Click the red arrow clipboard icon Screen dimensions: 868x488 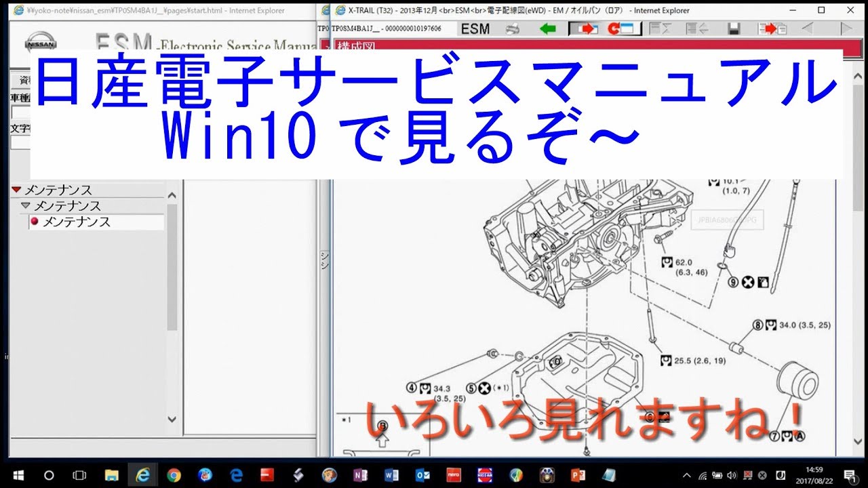pyautogui.click(x=772, y=28)
